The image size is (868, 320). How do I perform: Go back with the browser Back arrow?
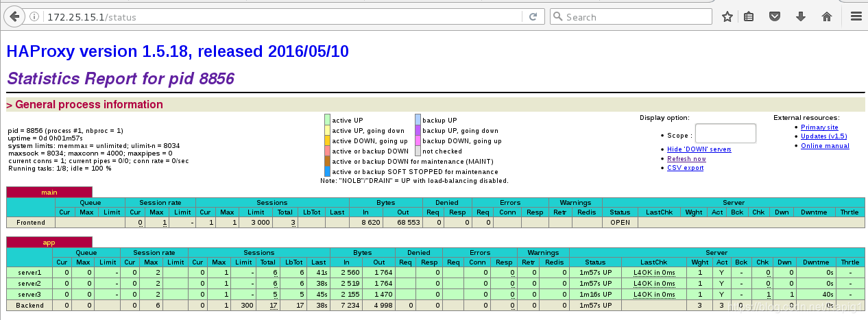pos(15,16)
